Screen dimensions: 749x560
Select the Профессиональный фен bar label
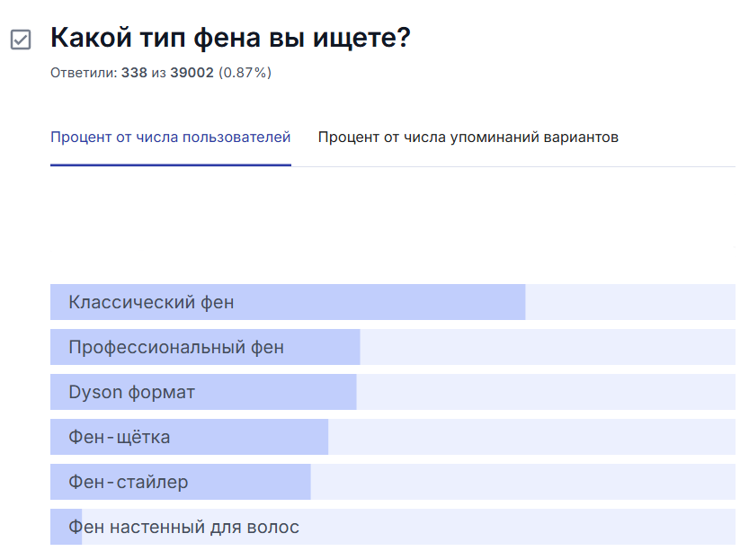point(176,347)
